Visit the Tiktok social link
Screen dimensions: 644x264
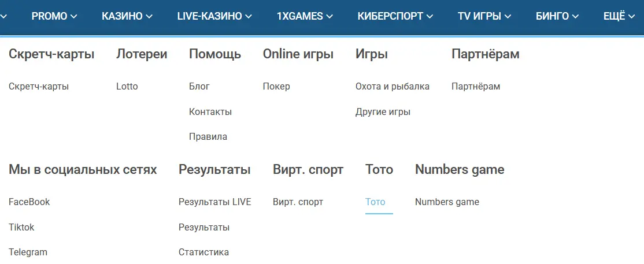(21, 227)
